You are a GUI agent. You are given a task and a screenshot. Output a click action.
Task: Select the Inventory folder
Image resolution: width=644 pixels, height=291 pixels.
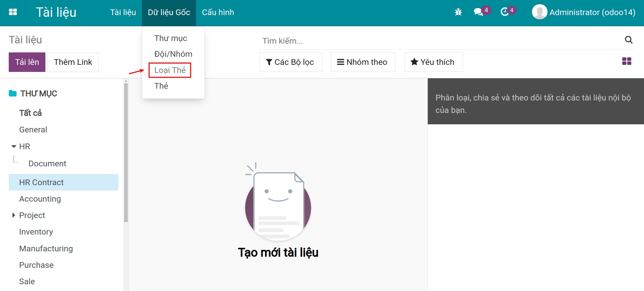click(36, 232)
